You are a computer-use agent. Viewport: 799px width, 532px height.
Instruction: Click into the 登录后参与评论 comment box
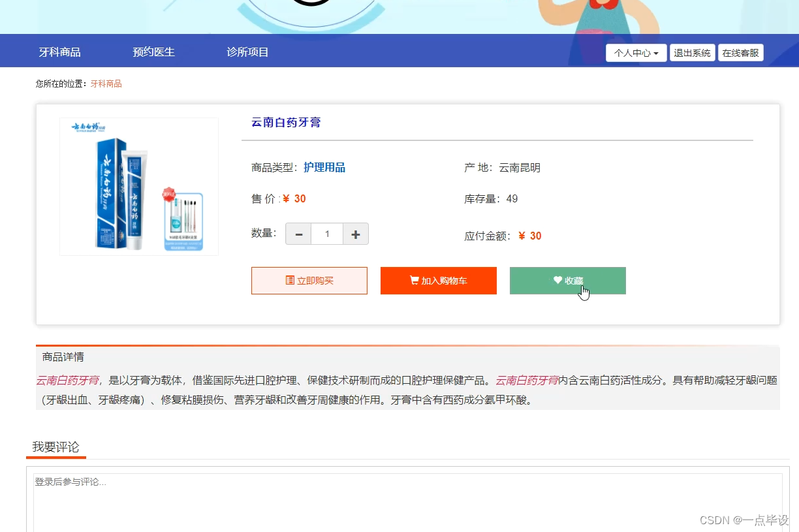408,503
